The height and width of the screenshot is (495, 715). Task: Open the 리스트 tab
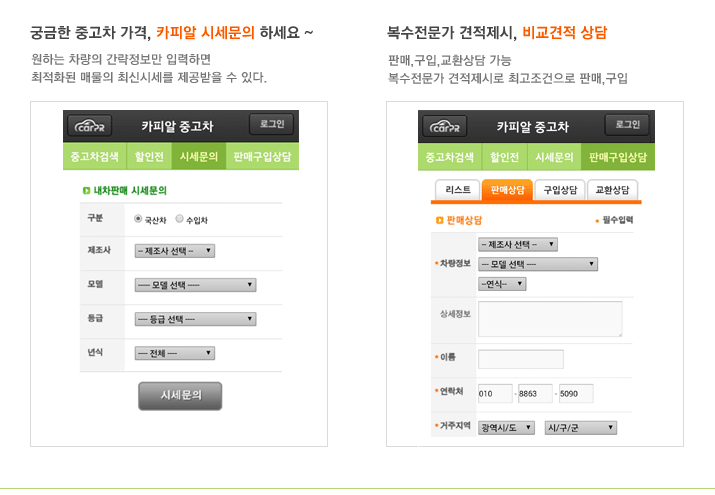[458, 189]
